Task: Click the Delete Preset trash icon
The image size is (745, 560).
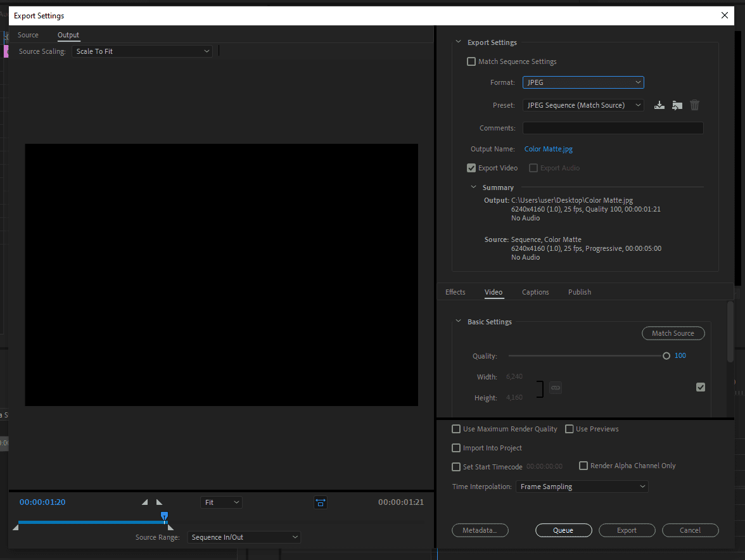Action: (x=695, y=105)
